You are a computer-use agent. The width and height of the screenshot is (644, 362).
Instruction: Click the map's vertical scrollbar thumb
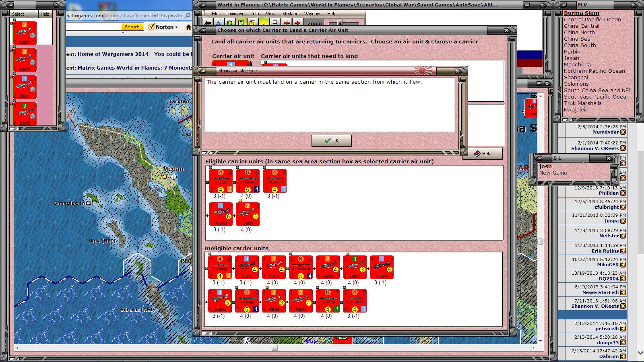pyautogui.click(x=541, y=241)
